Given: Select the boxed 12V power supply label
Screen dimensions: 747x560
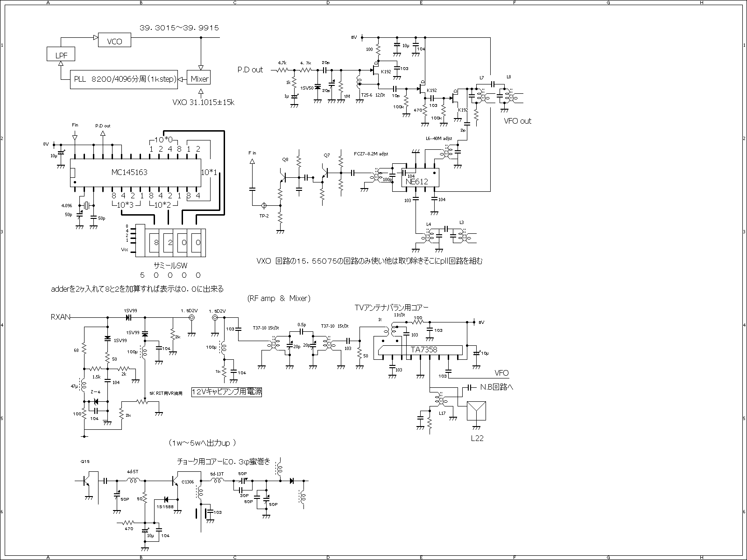Looking at the screenshot, I should click(226, 392).
